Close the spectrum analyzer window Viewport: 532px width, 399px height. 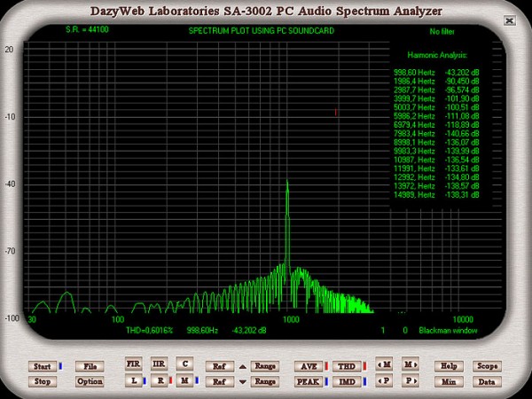pyautogui.click(x=508, y=19)
